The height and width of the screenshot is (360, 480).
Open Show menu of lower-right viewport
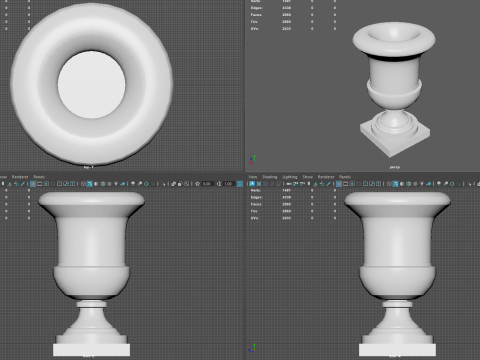(307, 177)
